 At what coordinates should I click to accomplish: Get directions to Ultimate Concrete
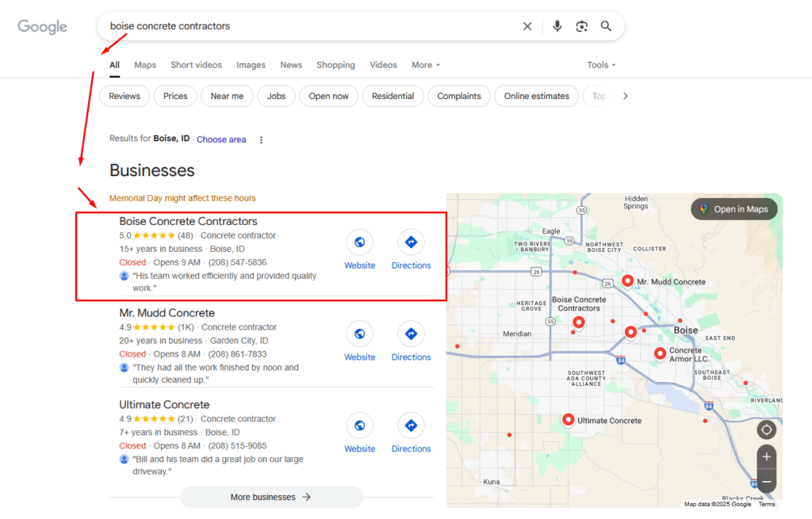(412, 433)
